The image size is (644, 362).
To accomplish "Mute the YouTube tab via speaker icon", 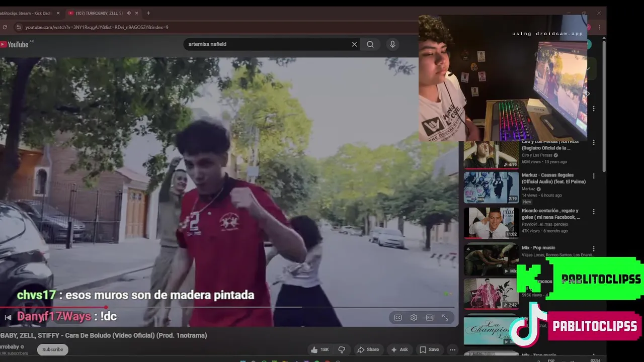I will point(128,13).
